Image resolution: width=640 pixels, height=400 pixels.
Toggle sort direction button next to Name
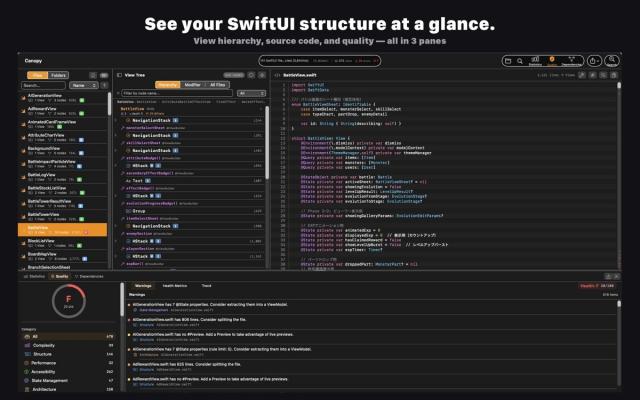coord(104,85)
